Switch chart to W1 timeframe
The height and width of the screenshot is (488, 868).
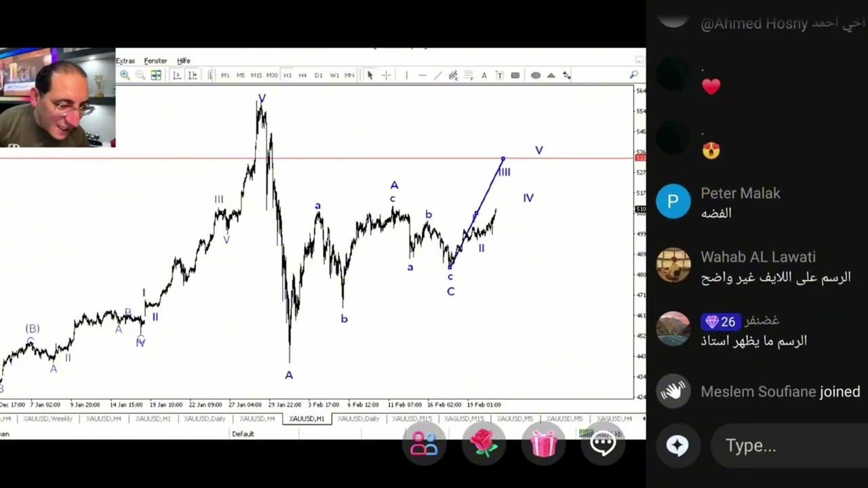tap(334, 75)
